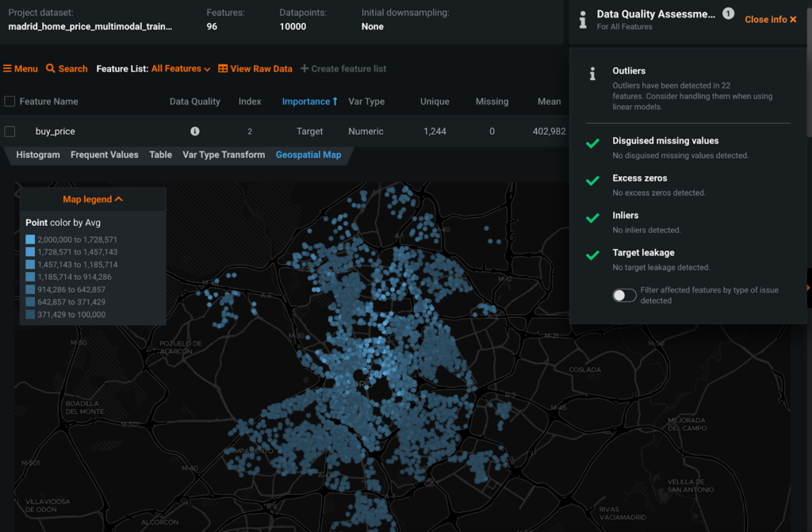This screenshot has width=812, height=532.
Task: Click the Data Quality Assessment info icon
Action: 583,20
